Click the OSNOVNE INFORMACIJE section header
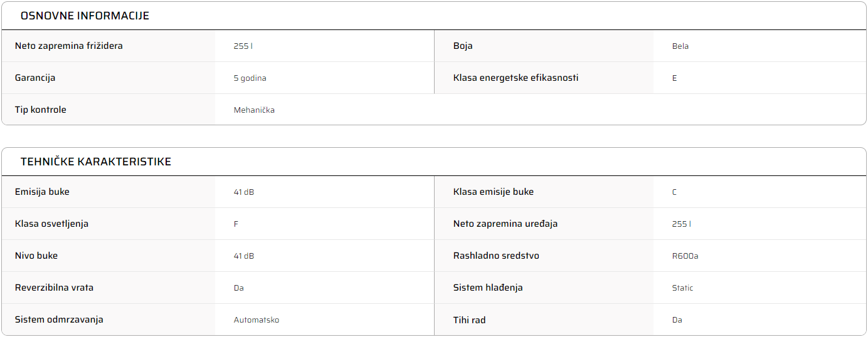868x337 pixels. point(85,16)
